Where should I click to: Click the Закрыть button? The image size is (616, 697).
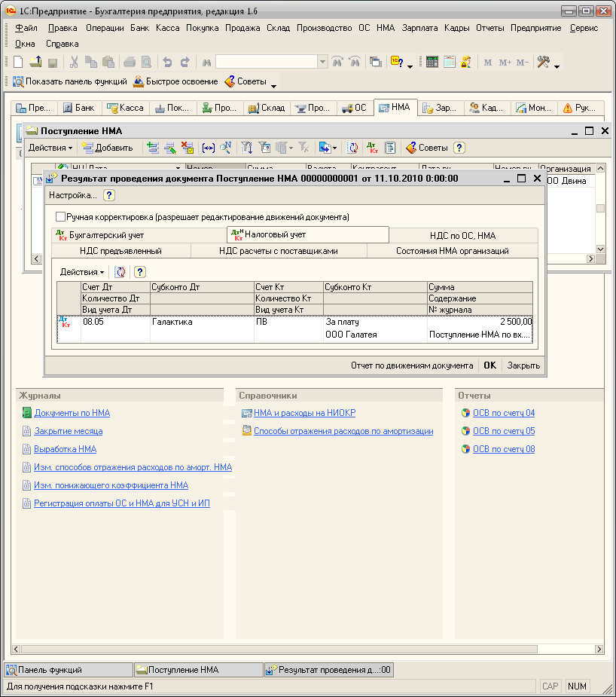[523, 365]
